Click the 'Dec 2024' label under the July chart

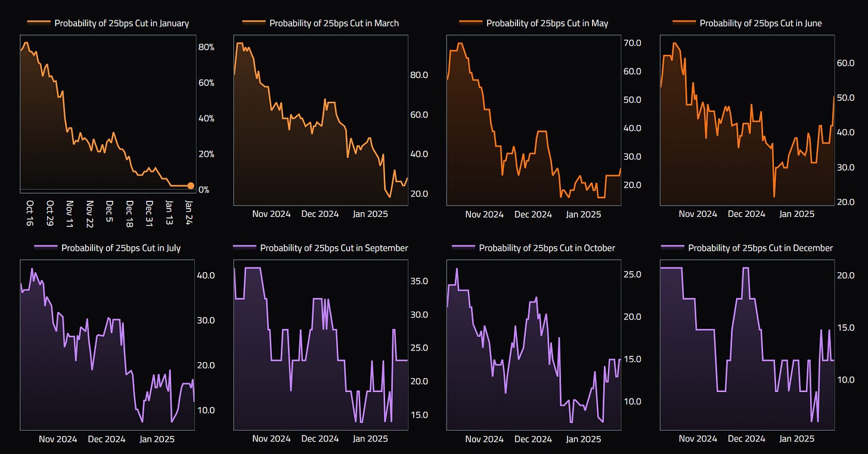point(107,439)
